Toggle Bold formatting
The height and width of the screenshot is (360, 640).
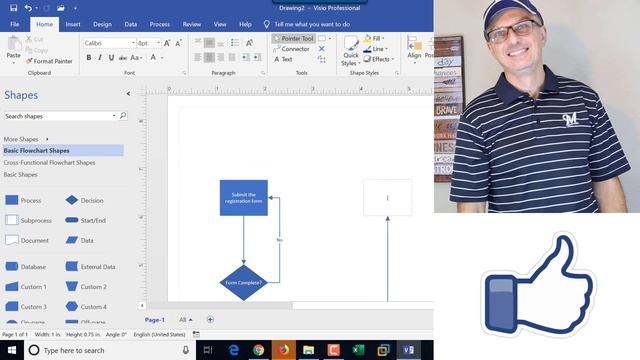click(x=89, y=58)
